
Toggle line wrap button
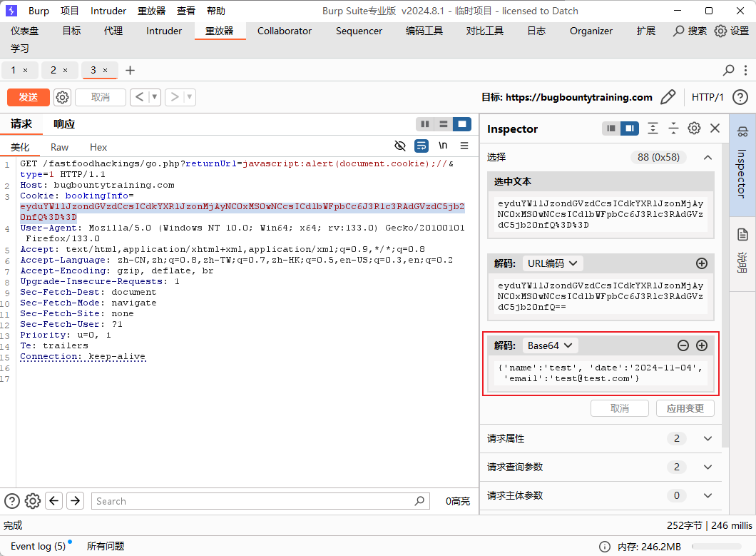[422, 146]
